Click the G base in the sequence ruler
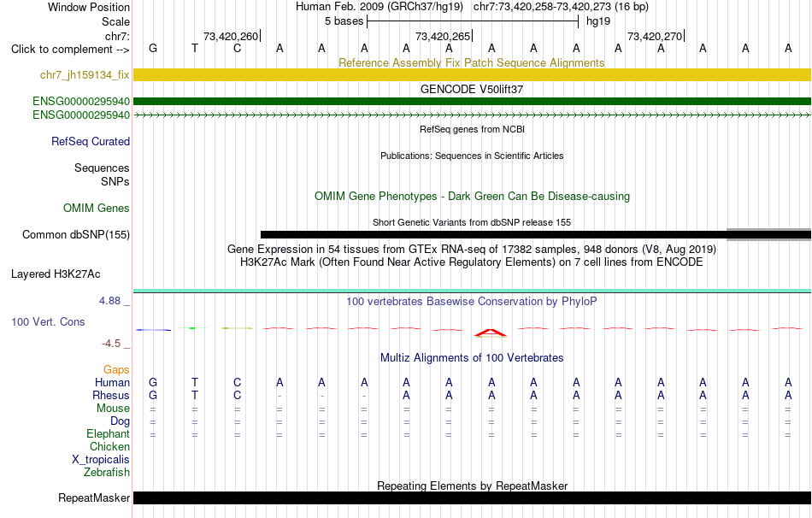Image resolution: width=812 pixels, height=518 pixels. [x=153, y=48]
